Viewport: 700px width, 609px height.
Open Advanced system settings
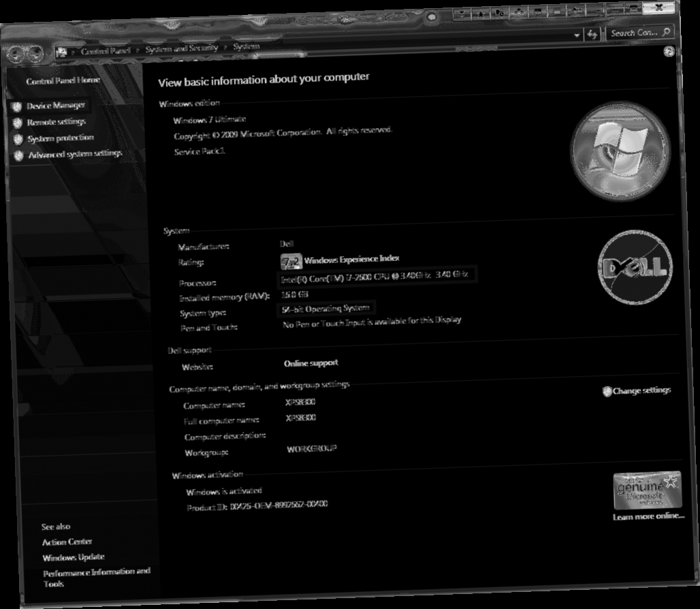pos(76,155)
